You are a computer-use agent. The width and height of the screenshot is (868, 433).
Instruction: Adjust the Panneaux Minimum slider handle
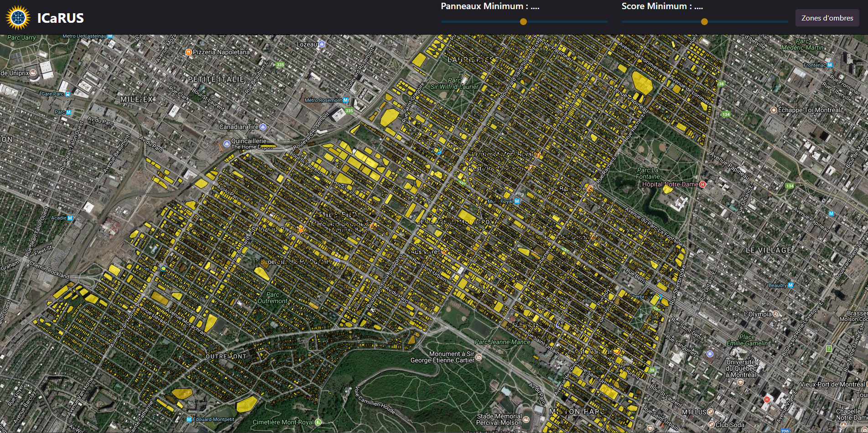(523, 21)
